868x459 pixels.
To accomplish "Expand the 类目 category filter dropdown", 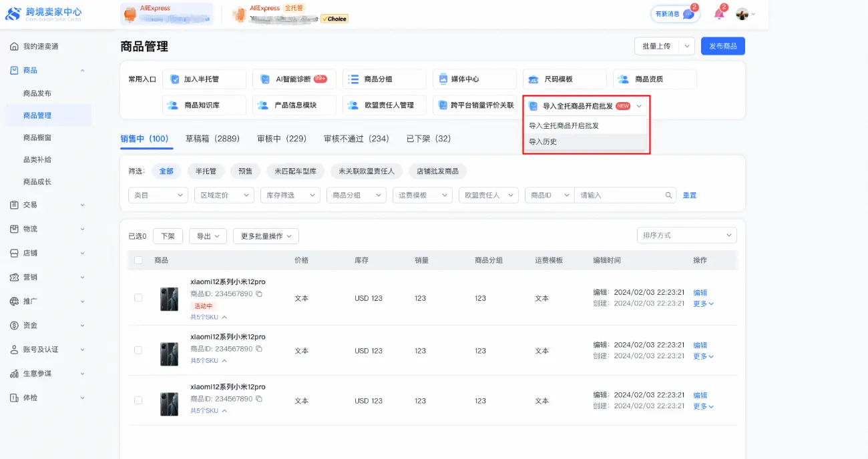I will pyautogui.click(x=158, y=195).
